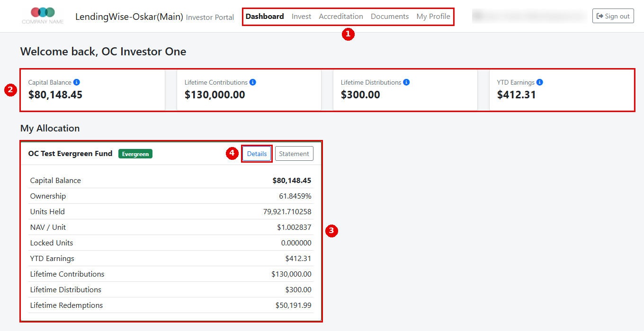Image resolution: width=644 pixels, height=331 pixels.
Task: Click the LendingWise-Oskar(Main) portal title
Action: tap(129, 17)
